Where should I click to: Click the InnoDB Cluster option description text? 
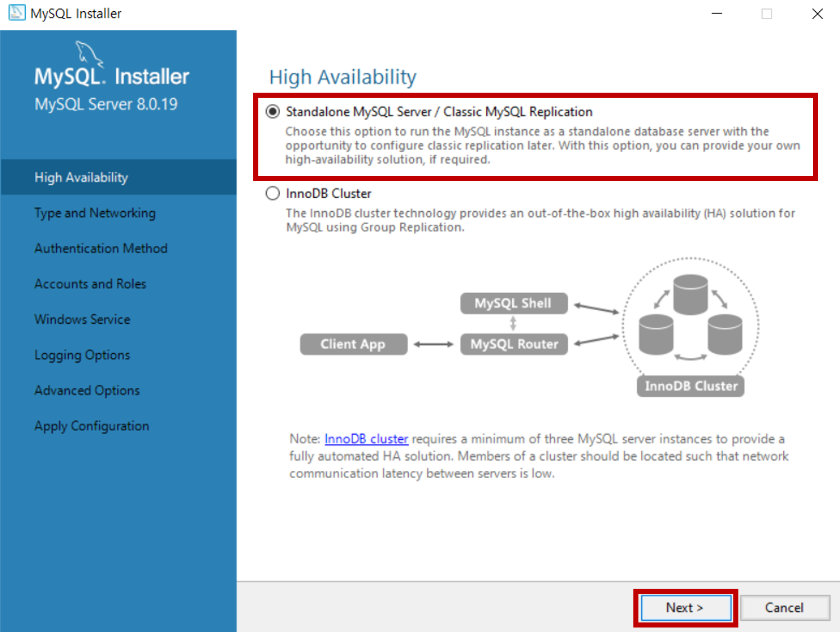(x=540, y=220)
